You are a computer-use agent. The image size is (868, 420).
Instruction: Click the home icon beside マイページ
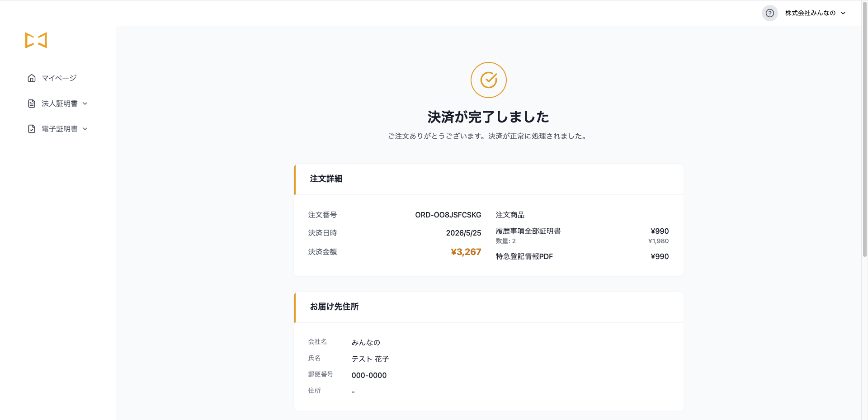pos(32,78)
